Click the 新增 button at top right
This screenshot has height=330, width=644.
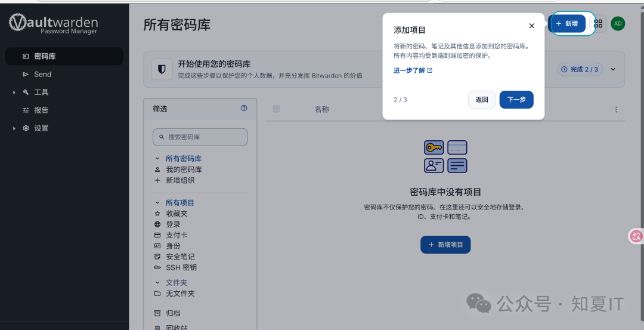click(x=567, y=23)
